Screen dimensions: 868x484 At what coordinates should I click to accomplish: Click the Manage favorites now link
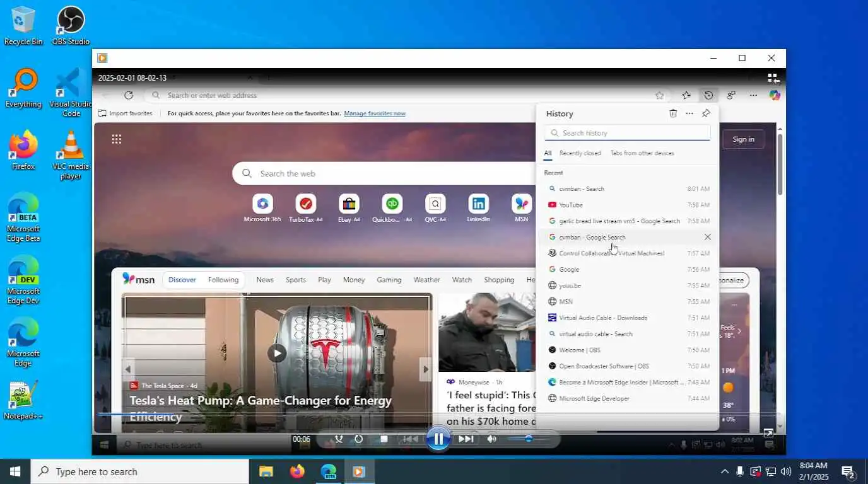375,113
